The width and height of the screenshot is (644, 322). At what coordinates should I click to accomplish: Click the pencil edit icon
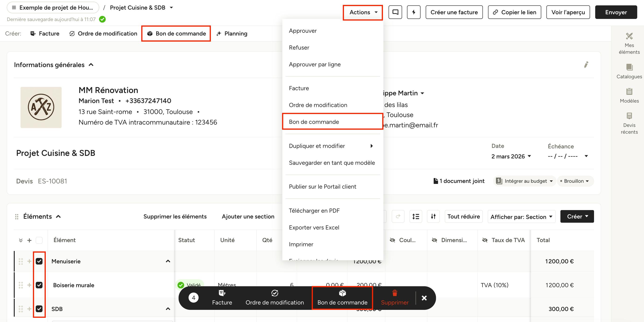tap(586, 65)
